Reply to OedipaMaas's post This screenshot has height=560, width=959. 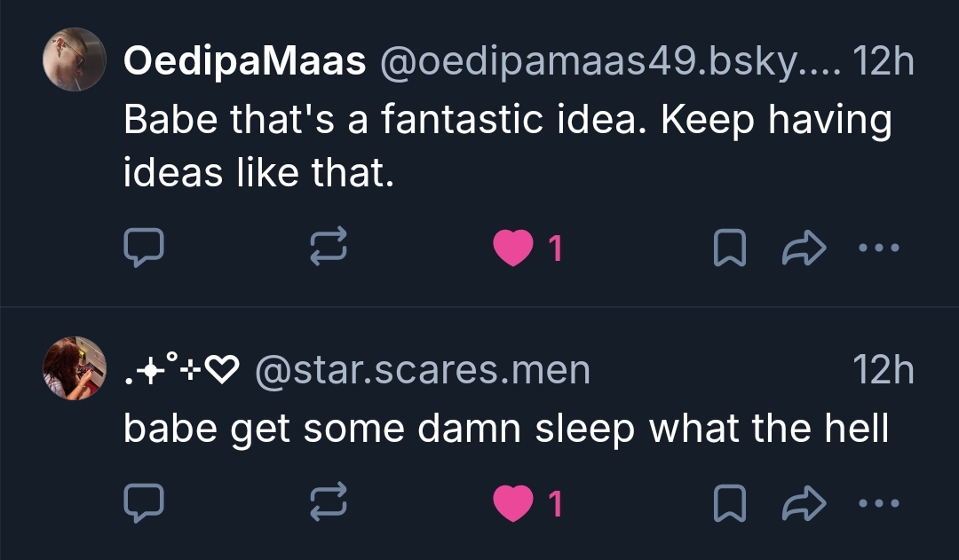tap(142, 248)
